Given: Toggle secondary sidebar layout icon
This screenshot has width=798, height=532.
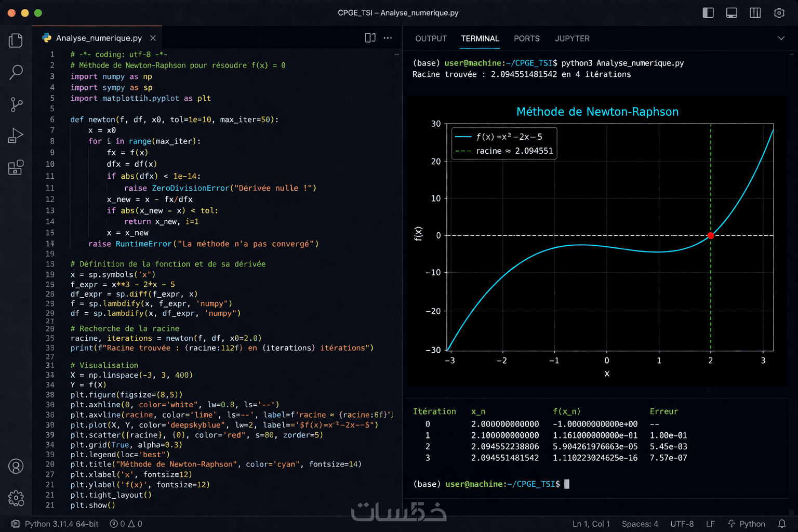Looking at the screenshot, I should pos(755,13).
